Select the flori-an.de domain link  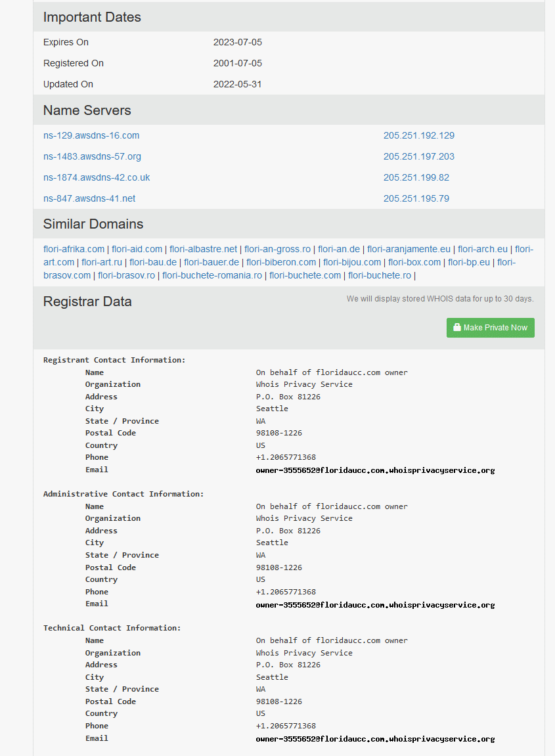(x=339, y=250)
